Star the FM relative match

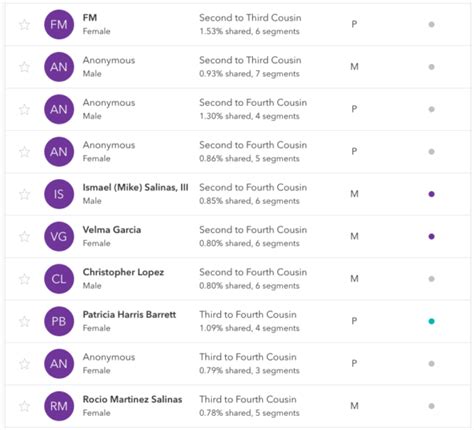click(x=24, y=25)
